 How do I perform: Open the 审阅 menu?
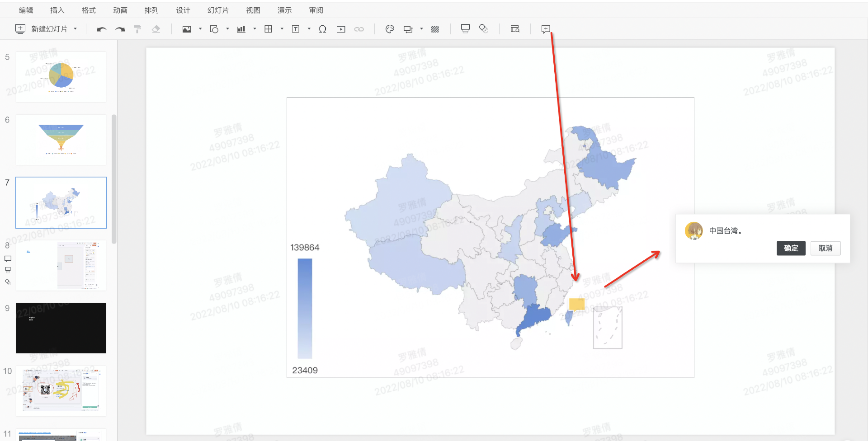click(x=316, y=10)
